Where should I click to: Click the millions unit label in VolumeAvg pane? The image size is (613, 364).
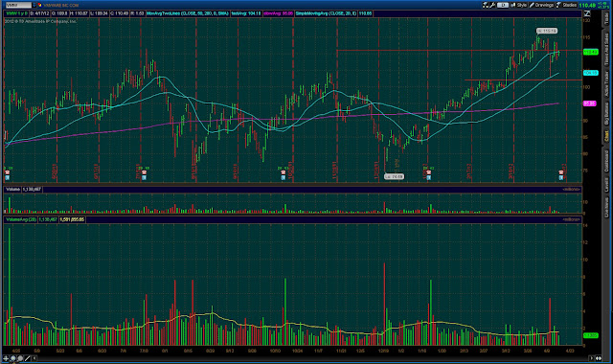tap(571, 219)
